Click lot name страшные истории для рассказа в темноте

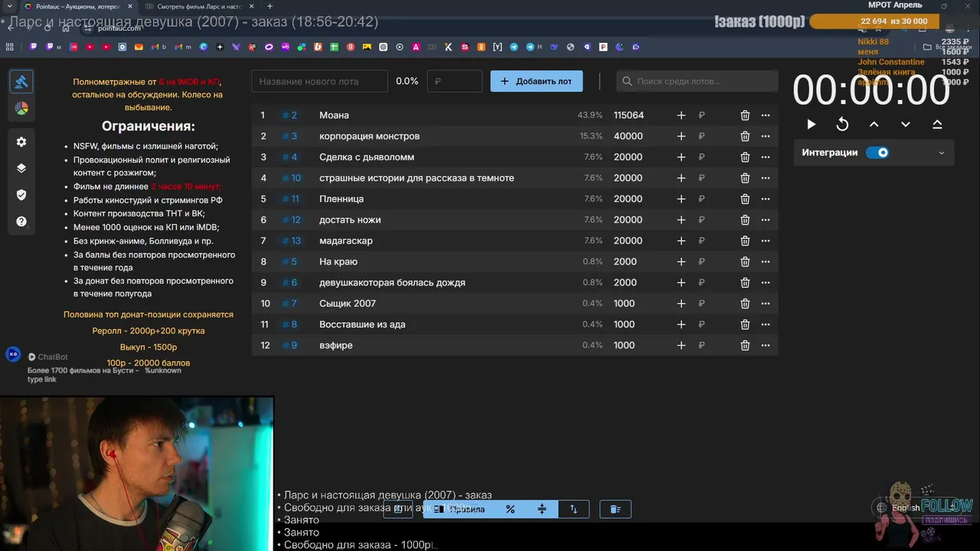[416, 178]
